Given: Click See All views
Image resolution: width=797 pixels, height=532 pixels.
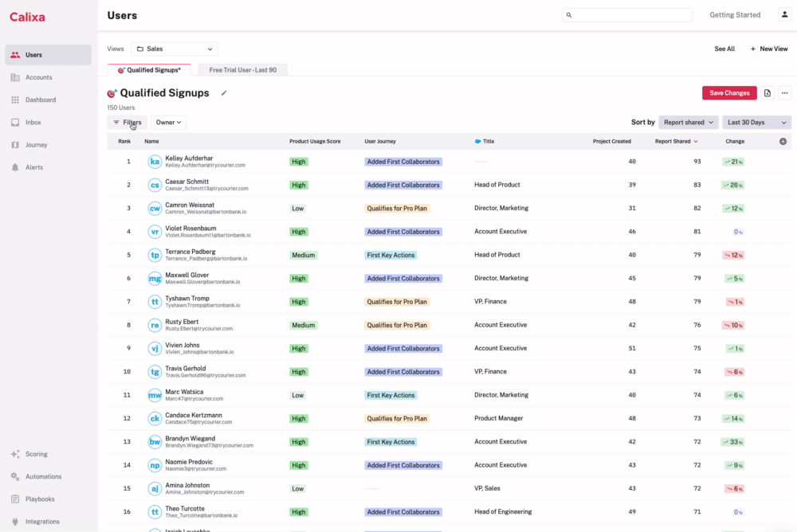Looking at the screenshot, I should point(724,49).
